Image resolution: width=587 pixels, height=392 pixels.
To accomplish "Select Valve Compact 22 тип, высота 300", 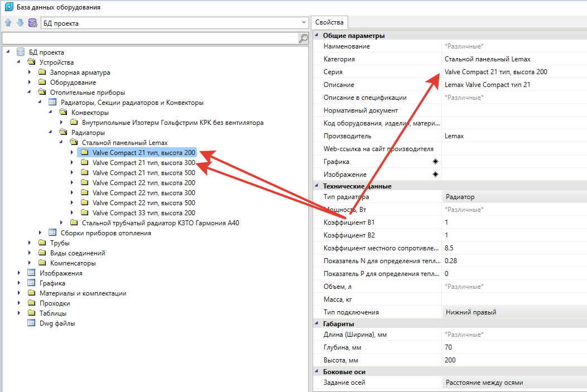I will (144, 193).
